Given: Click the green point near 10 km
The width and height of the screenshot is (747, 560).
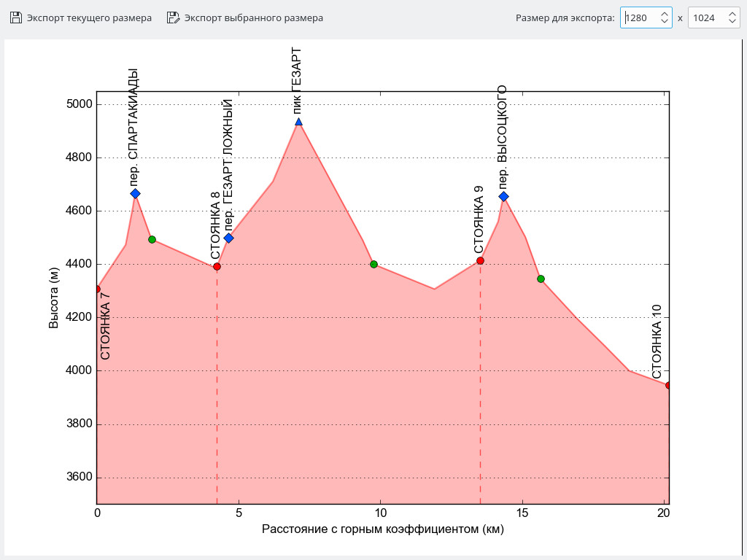Looking at the screenshot, I should pyautogui.click(x=373, y=264).
